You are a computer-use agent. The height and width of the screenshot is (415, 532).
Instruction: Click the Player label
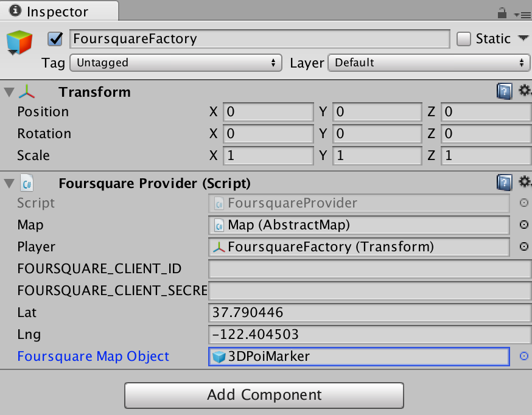coord(36,247)
